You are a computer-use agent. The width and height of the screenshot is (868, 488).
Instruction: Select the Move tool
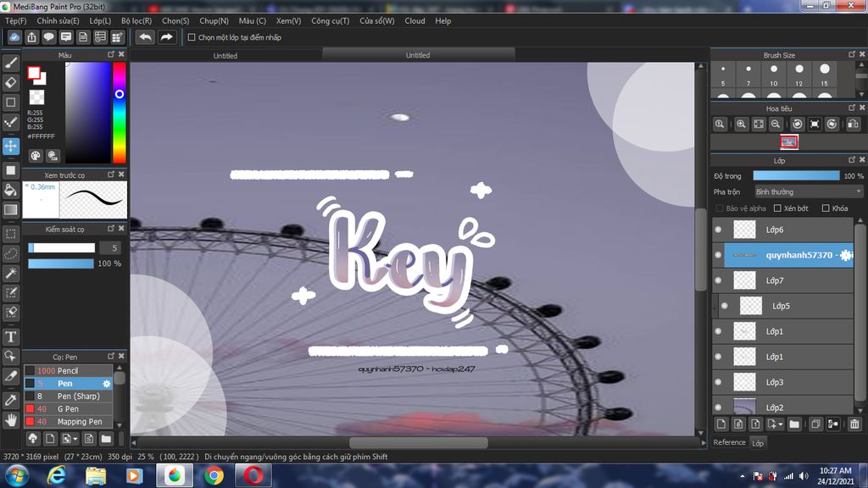10,146
